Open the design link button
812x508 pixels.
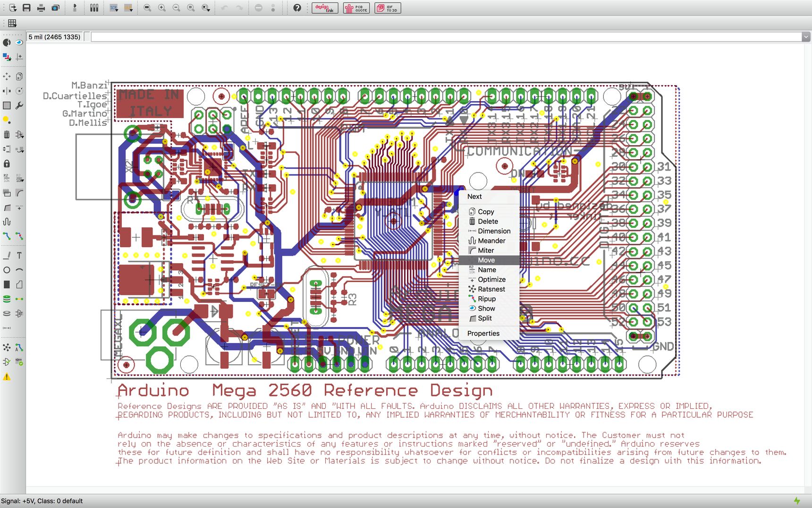pos(325,8)
